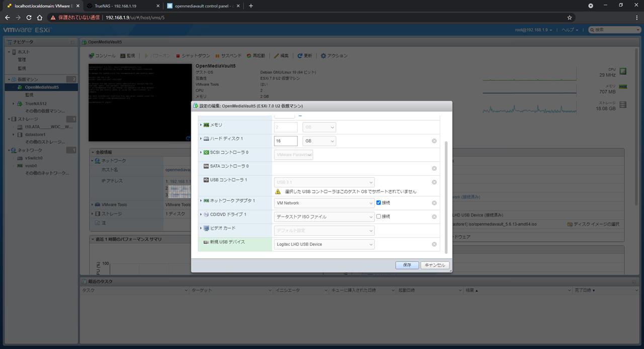
Task: Open the Help menu in the header
Action: point(570,30)
